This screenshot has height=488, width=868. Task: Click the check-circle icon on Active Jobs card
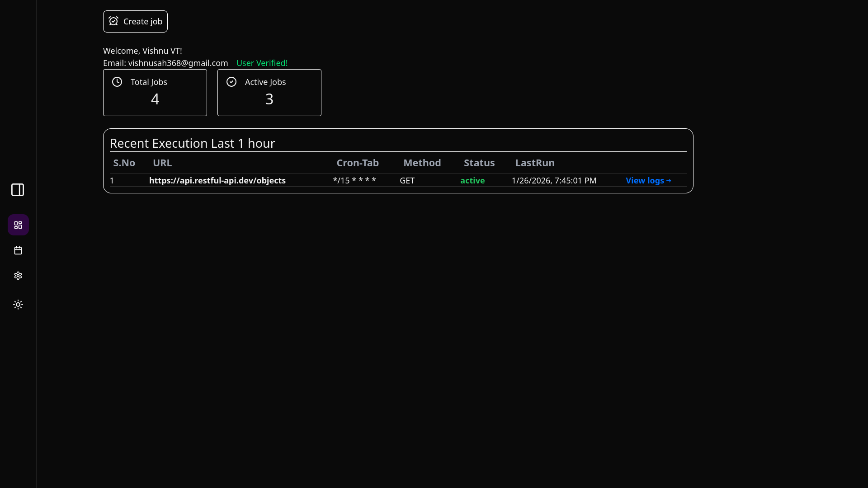(231, 82)
